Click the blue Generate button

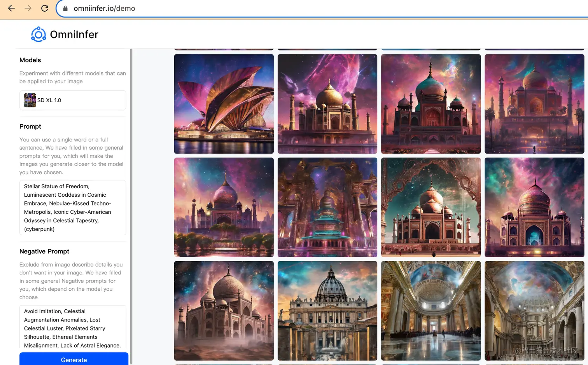coord(74,359)
